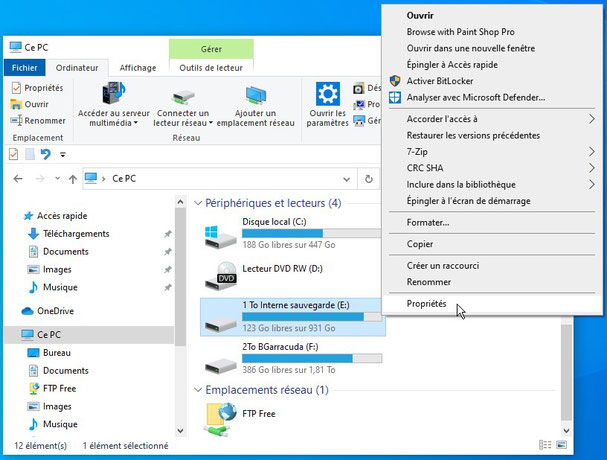Choose Épingler à l'écran de démarrage

(492, 201)
